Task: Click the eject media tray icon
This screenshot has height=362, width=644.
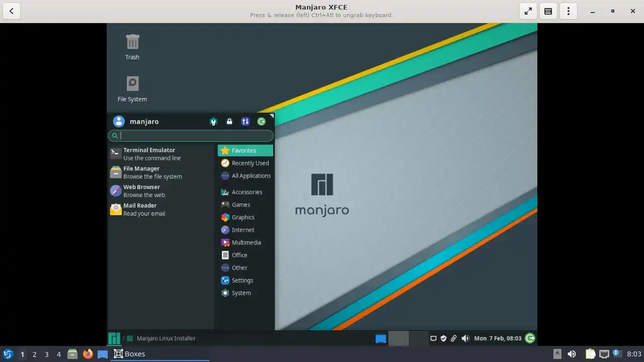Action: [557, 354]
